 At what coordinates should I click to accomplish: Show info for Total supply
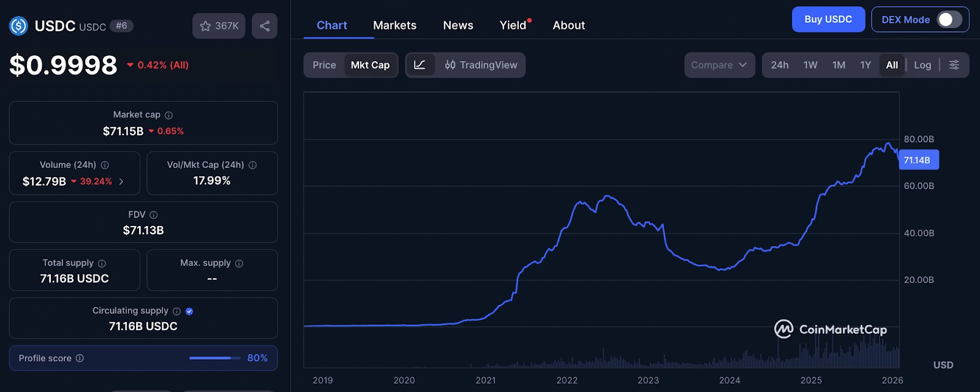[x=102, y=263]
